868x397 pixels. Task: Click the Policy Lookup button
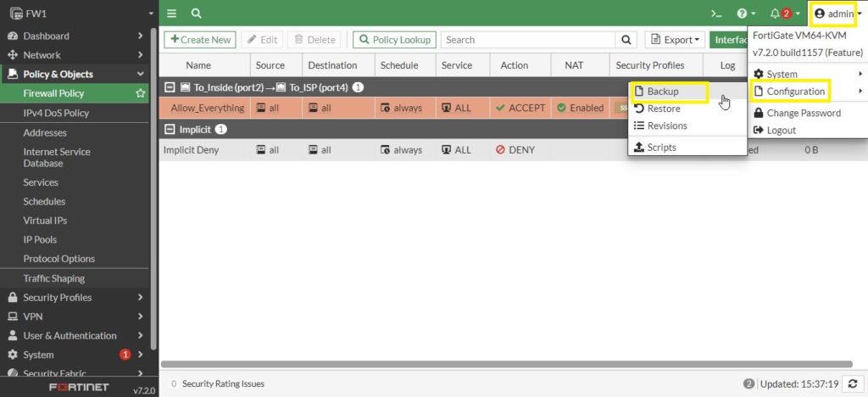(x=394, y=40)
